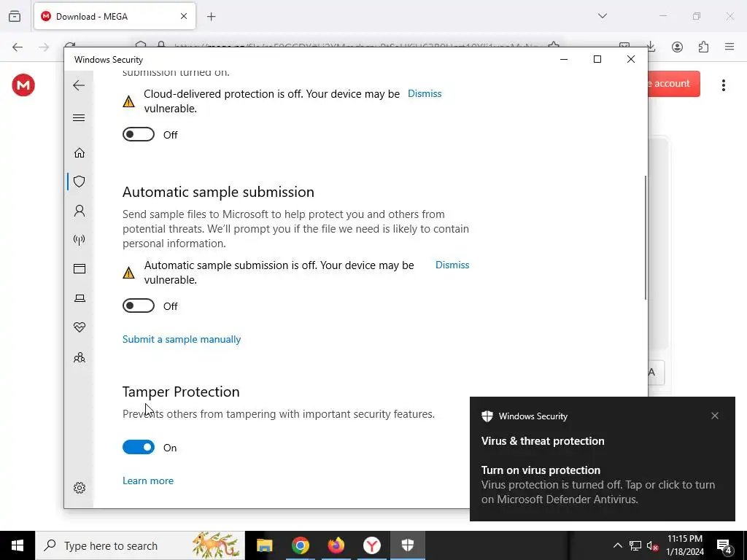Screen dimensions: 747x560
Task: Turn off Tamper Protection toggle
Action: [x=138, y=447]
